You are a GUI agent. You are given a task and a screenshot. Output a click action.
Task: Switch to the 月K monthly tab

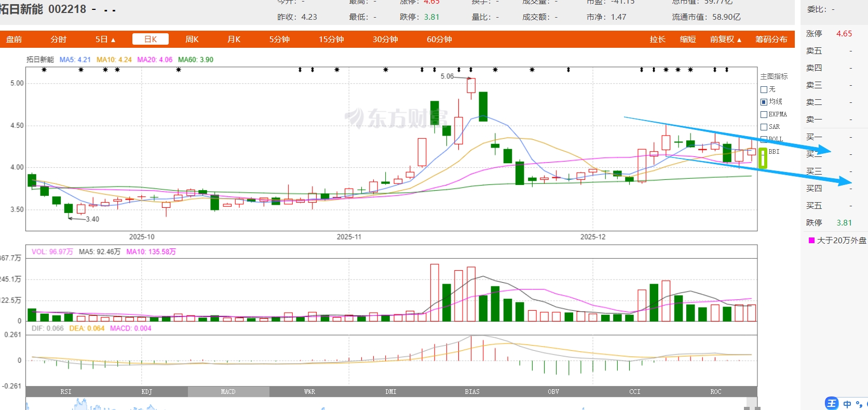pyautogui.click(x=234, y=39)
